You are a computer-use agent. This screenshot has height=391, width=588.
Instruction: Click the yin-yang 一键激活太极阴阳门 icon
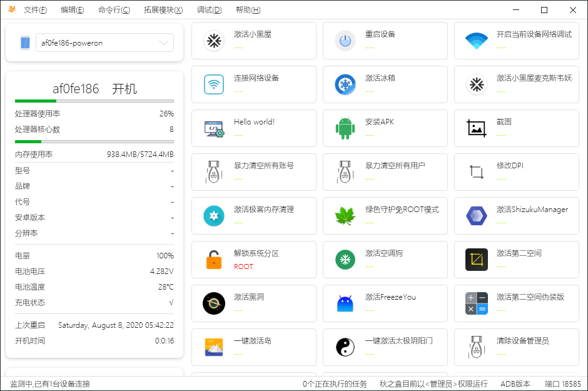point(345,347)
